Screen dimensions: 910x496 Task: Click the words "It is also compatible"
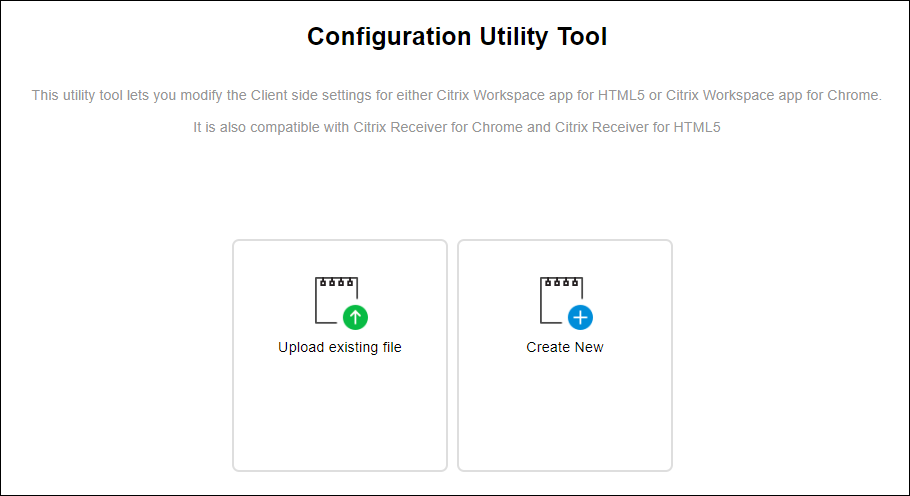click(258, 128)
